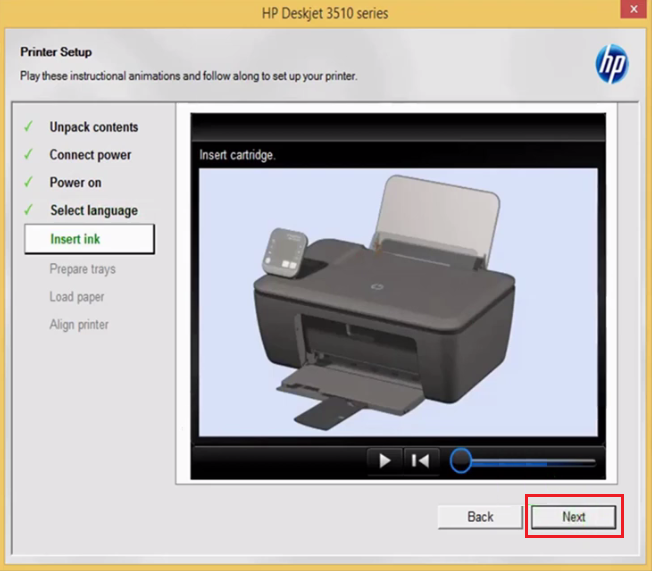Select the Unpack contents step
653x572 pixels.
(x=94, y=127)
